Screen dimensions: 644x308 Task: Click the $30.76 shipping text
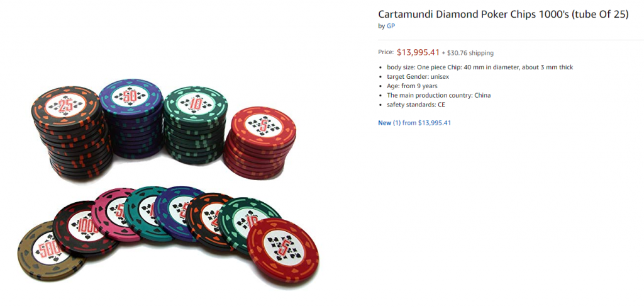470,53
